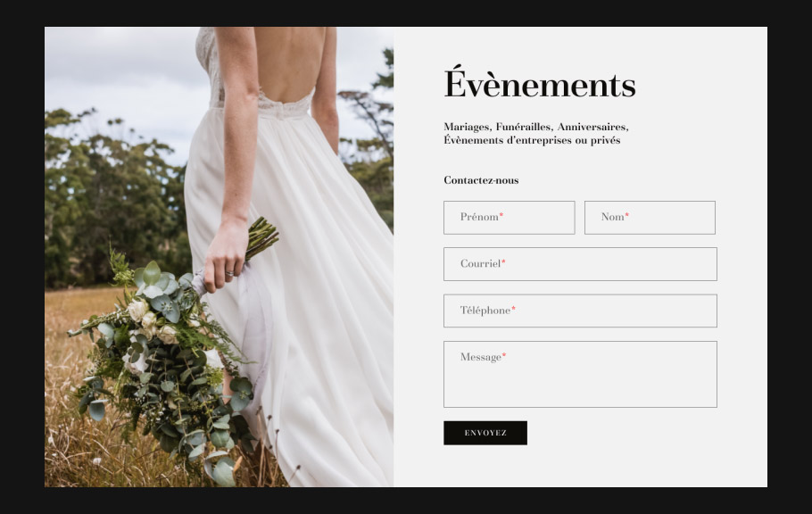Focus the Prénom input field
Viewport: 812px width, 514px height.
509,218
